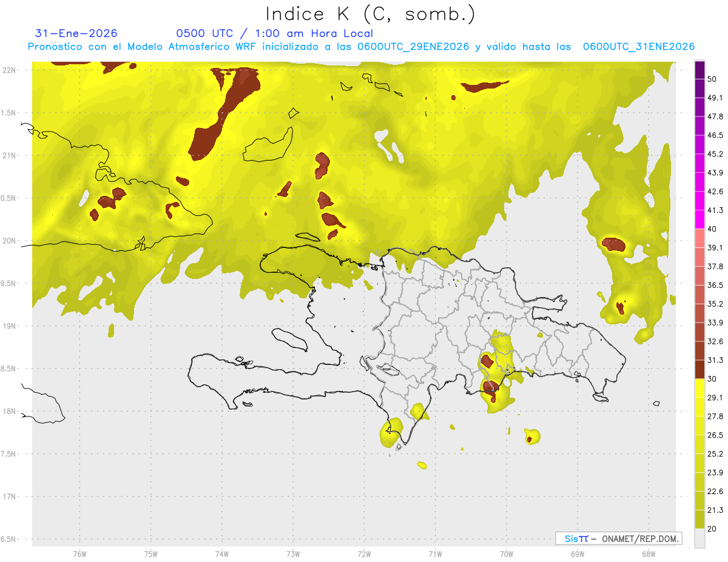Click the legend value "30"
Image resolution: width=728 pixels, height=562 pixels.
pyautogui.click(x=712, y=379)
